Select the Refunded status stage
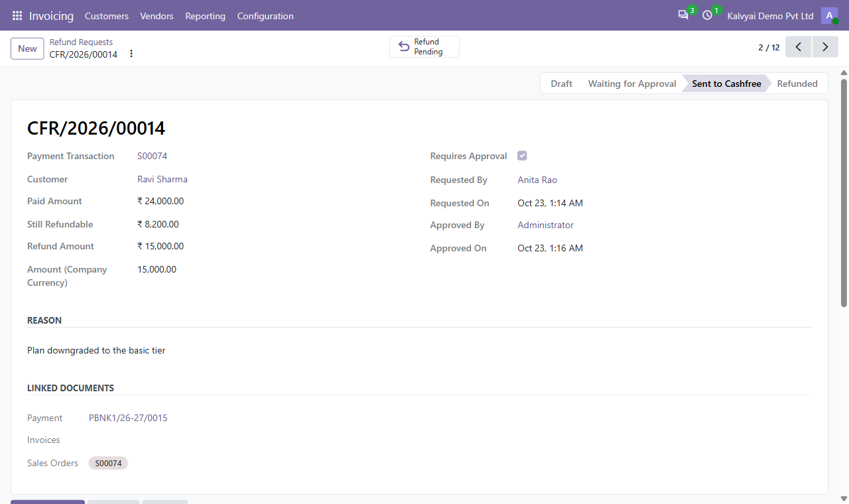This screenshot has height=504, width=849. 797,84
